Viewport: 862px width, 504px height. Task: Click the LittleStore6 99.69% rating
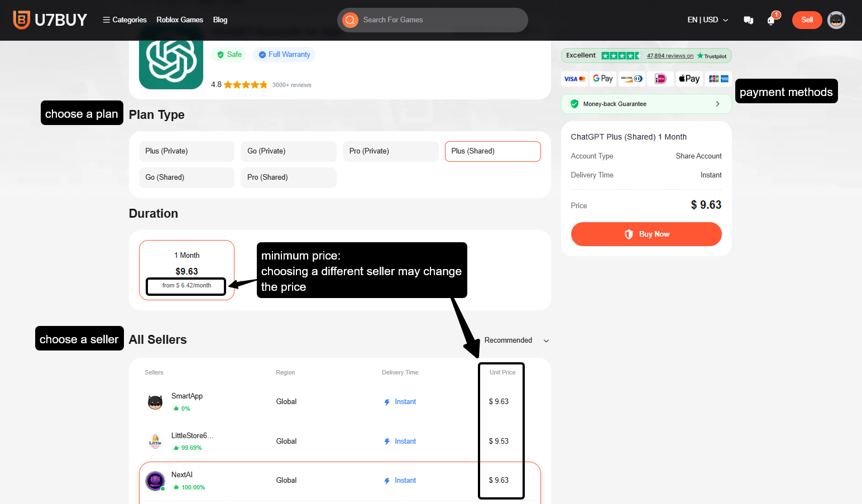point(188,448)
